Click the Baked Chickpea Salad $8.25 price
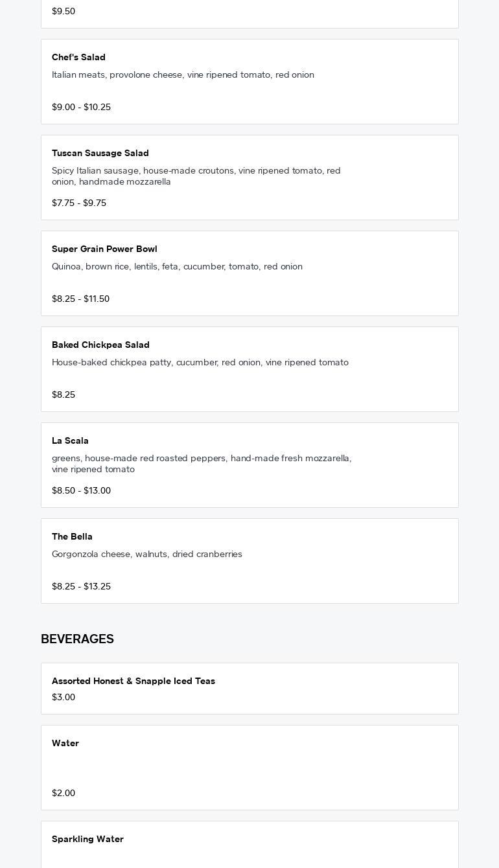The image size is (499, 868). pyautogui.click(x=64, y=395)
